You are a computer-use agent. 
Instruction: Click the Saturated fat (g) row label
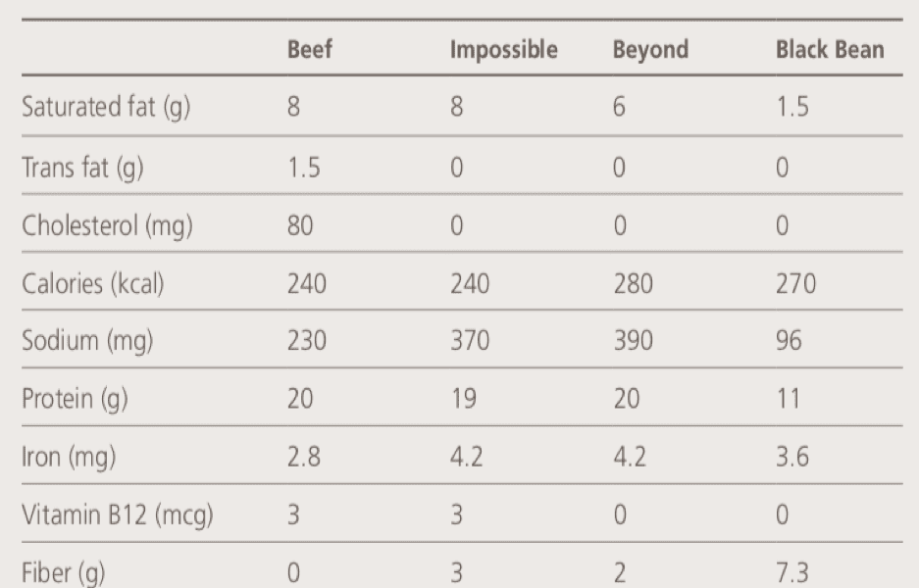(106, 108)
